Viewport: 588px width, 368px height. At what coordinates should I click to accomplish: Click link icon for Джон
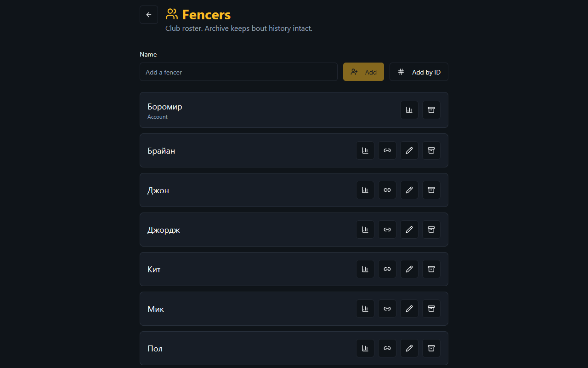(387, 190)
